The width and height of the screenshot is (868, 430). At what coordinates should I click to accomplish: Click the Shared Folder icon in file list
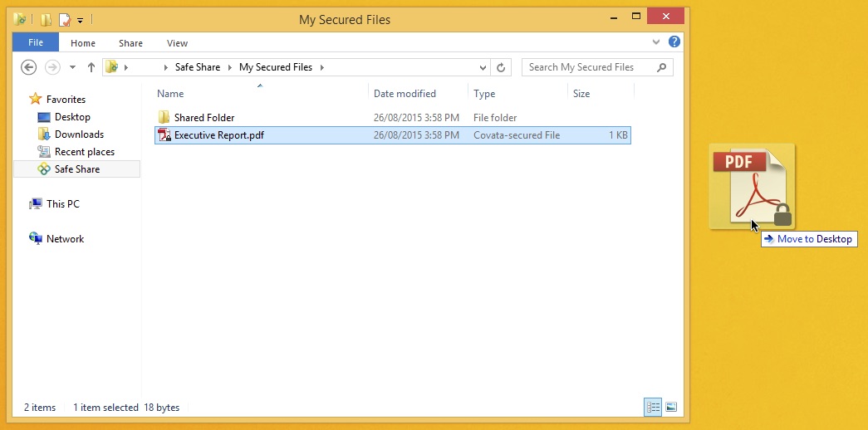point(164,118)
